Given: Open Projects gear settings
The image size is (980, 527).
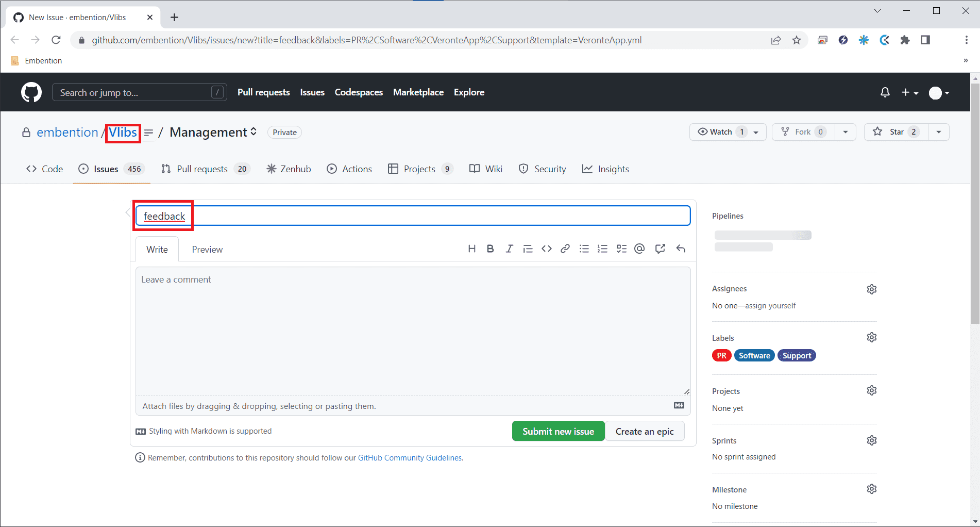Looking at the screenshot, I should coord(872,390).
